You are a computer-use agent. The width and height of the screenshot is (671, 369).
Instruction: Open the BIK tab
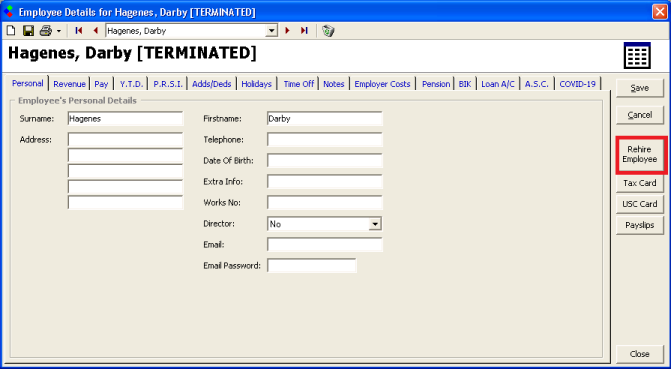tap(465, 84)
